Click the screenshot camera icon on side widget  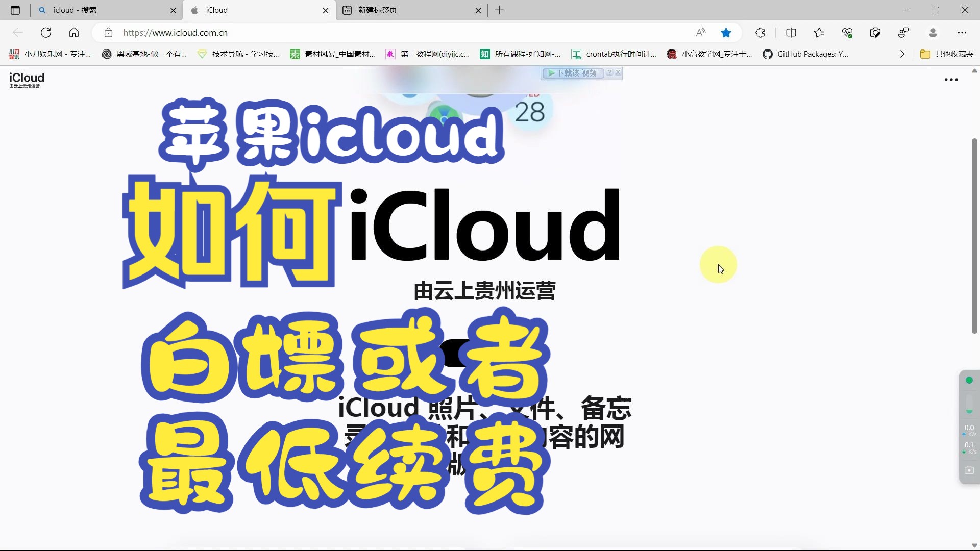[969, 470]
